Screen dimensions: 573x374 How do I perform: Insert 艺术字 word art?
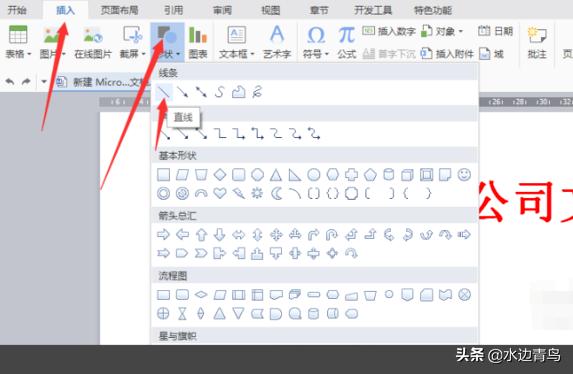tap(277, 42)
